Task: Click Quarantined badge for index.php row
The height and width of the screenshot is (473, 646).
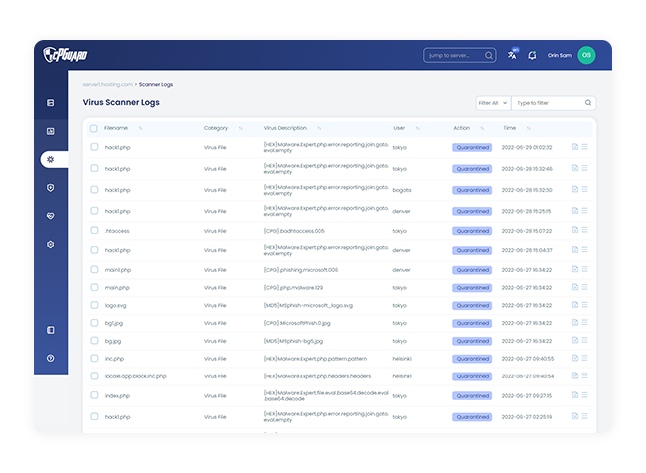Action: (472, 396)
